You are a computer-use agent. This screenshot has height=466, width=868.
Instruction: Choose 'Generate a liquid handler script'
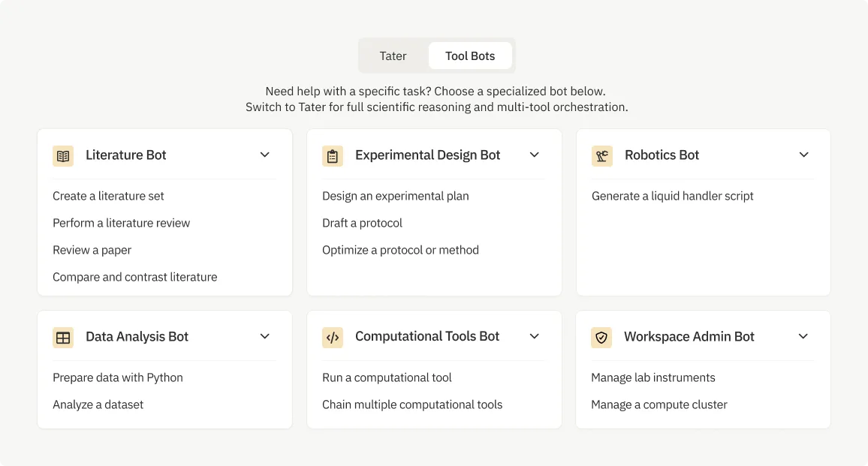672,196
